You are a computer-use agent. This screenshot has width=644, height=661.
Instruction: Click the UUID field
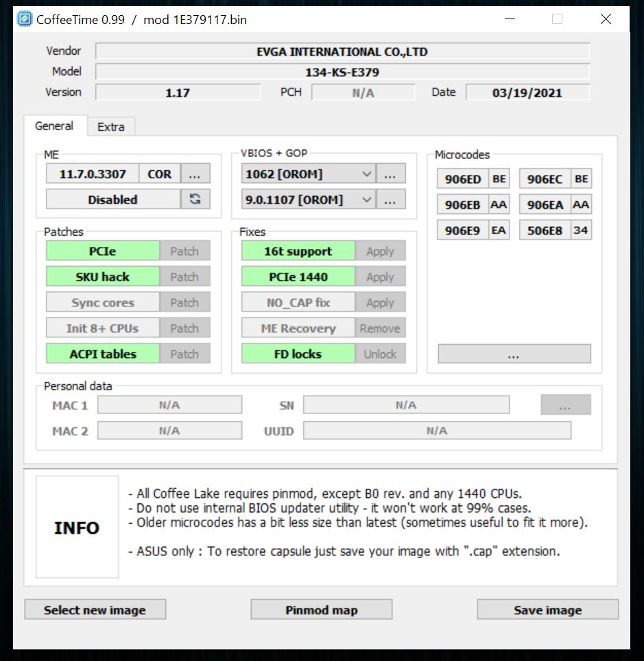click(437, 431)
